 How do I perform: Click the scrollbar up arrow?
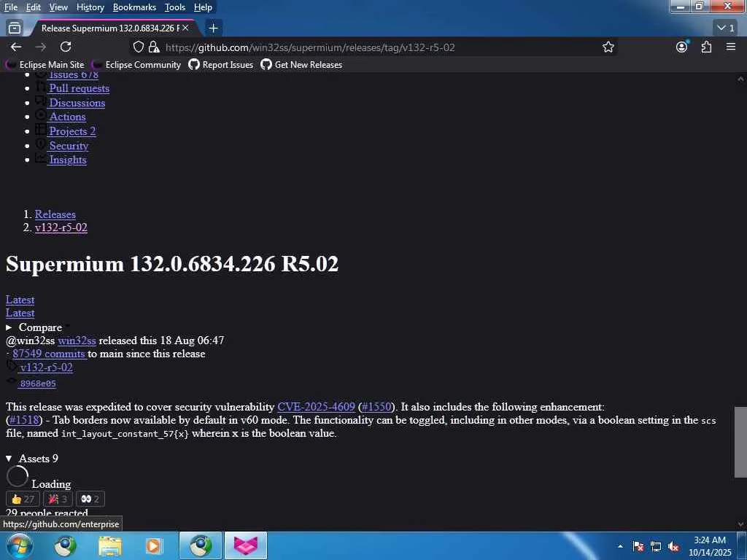[x=740, y=79]
